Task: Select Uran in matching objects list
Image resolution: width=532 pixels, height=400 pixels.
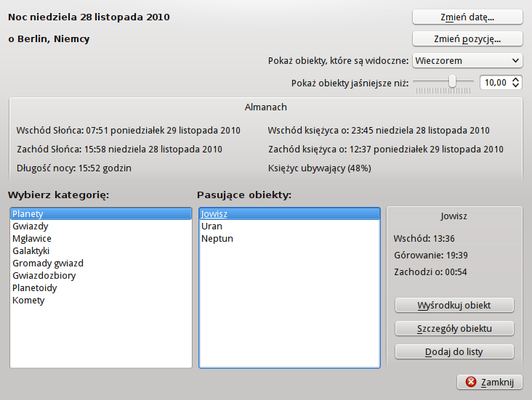Action: pyautogui.click(x=211, y=226)
